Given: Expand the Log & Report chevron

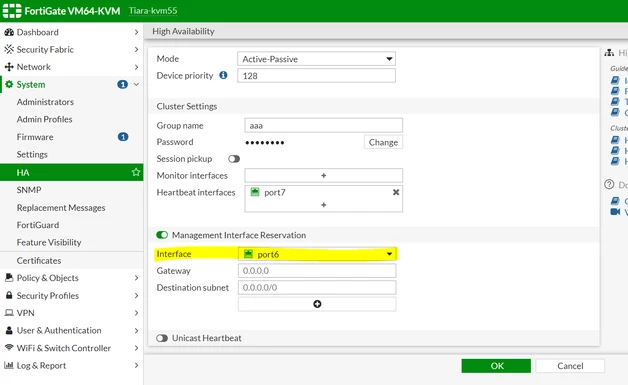Looking at the screenshot, I should tap(136, 365).
